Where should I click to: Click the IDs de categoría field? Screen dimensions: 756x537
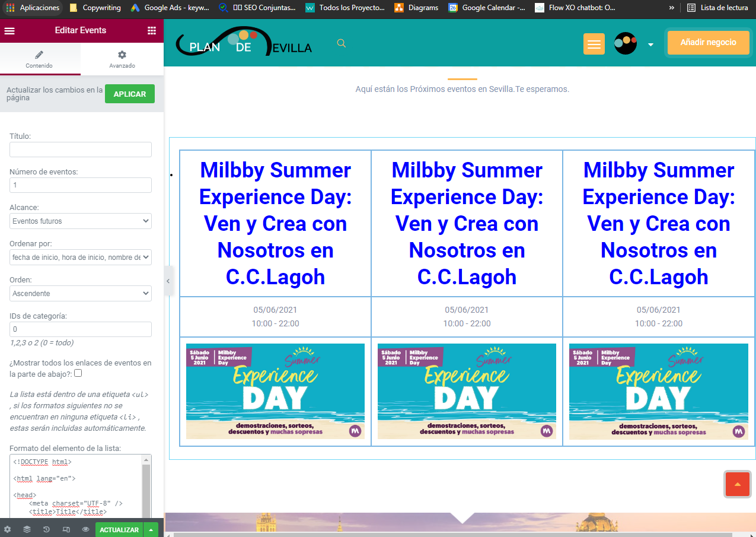pyautogui.click(x=81, y=329)
